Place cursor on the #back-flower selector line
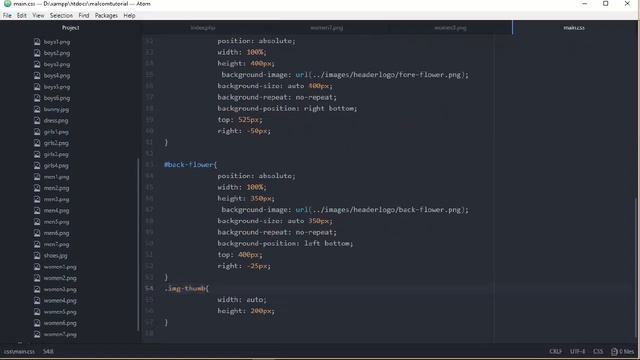The image size is (640, 360). click(x=191, y=164)
